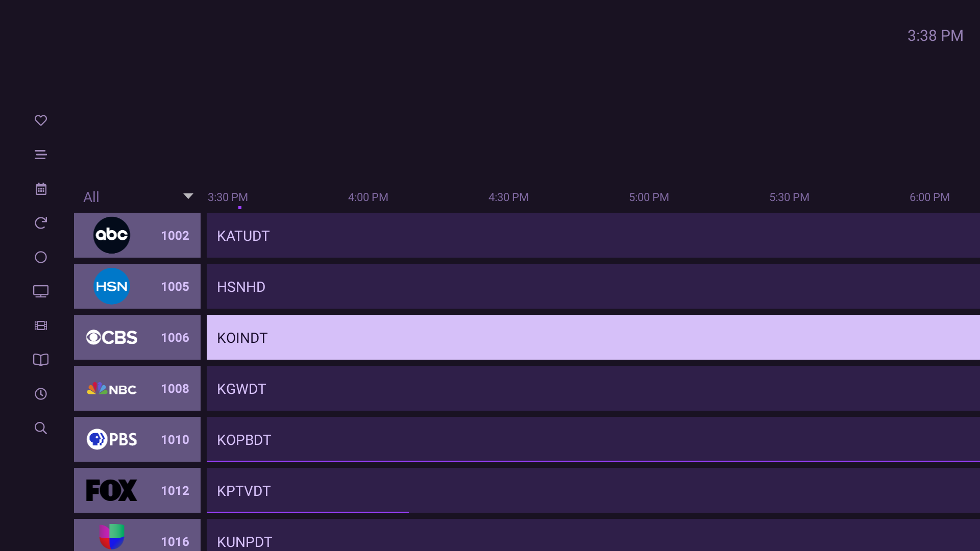This screenshot has width=980, height=551.
Task: Select the highlighted KOINDT program row
Action: (x=592, y=337)
